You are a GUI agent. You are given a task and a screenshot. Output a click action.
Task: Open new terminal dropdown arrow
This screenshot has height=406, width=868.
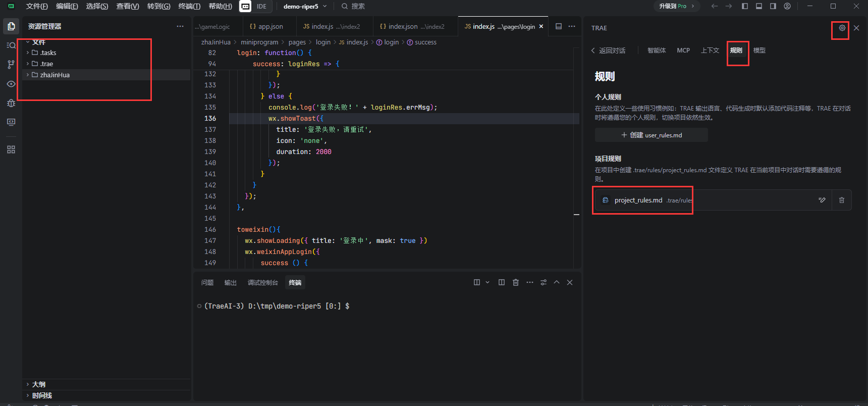(x=487, y=282)
